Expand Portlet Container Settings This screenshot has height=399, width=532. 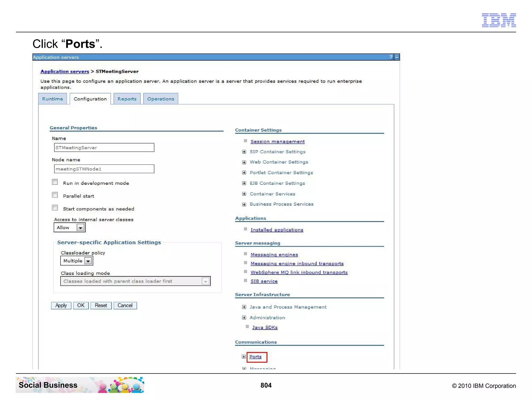pyautogui.click(x=244, y=173)
